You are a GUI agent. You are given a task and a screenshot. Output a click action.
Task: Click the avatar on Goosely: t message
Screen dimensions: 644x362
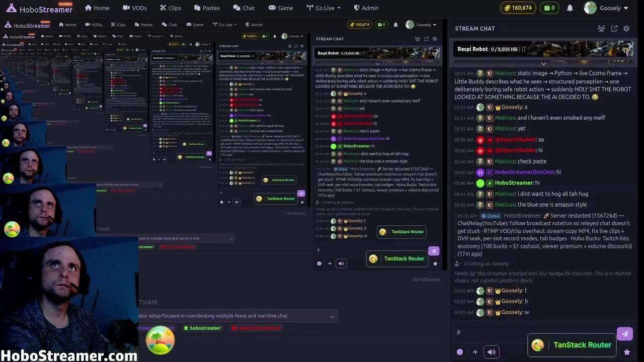480,291
